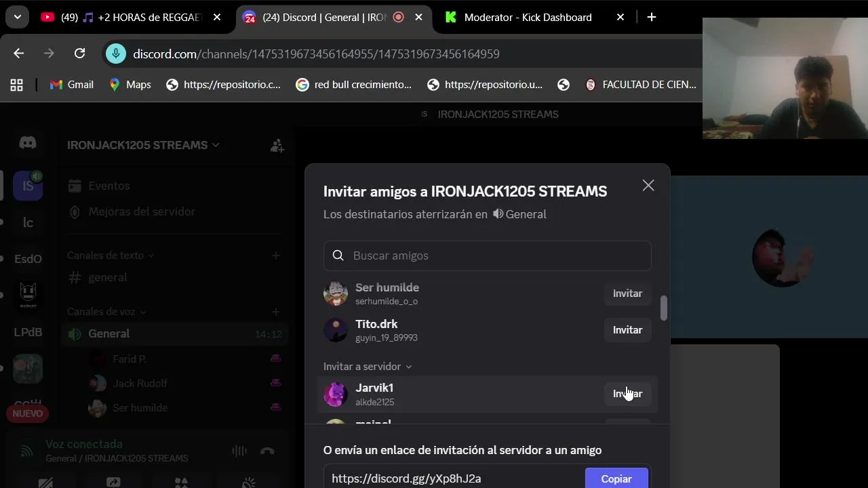The width and height of the screenshot is (868, 488).
Task: Open IRONJACK1205 STREAMS server dropdown menu
Action: point(143,145)
